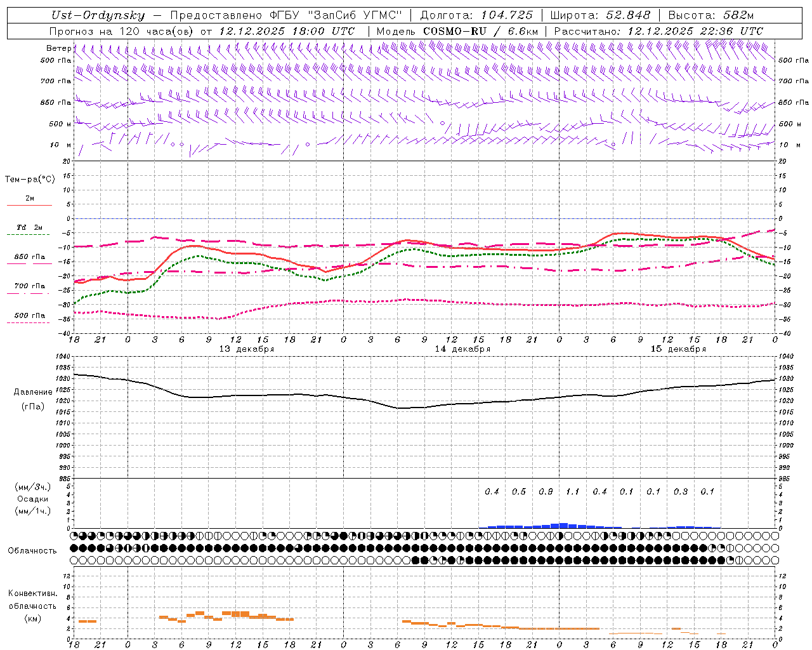The width and height of the screenshot is (812, 650).
Task: Click the 'Долгота: 104.725' longitude value
Action: (x=476, y=15)
